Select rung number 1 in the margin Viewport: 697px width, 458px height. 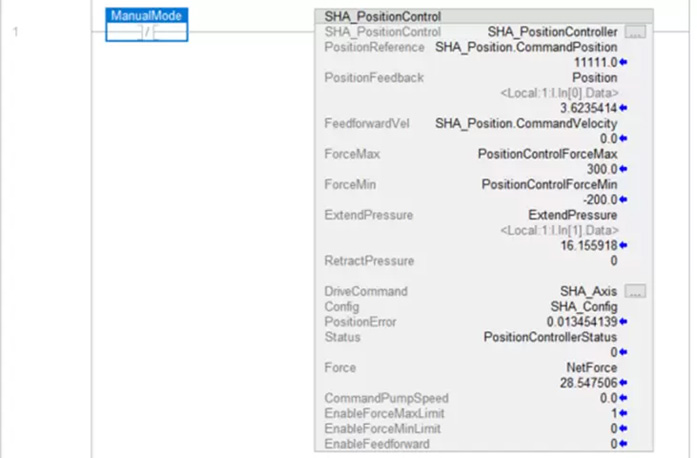tap(16, 32)
